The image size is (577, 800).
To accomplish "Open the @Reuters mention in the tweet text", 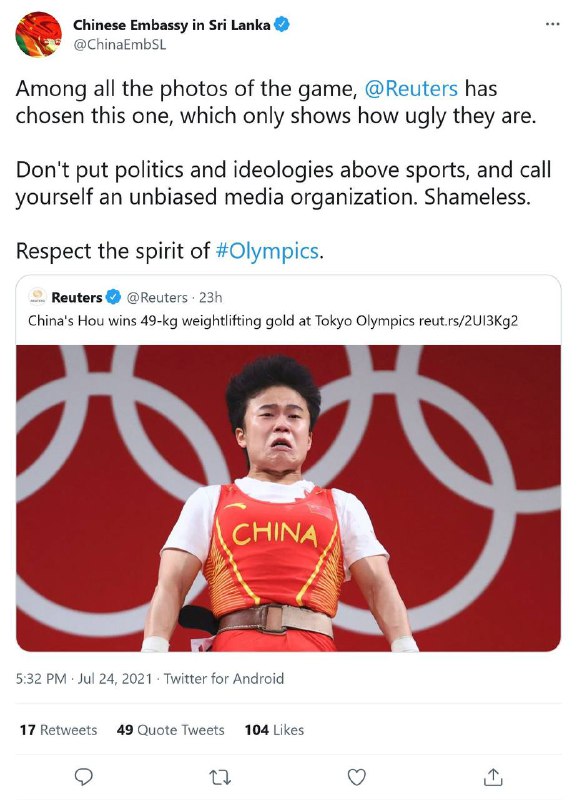I will [409, 89].
